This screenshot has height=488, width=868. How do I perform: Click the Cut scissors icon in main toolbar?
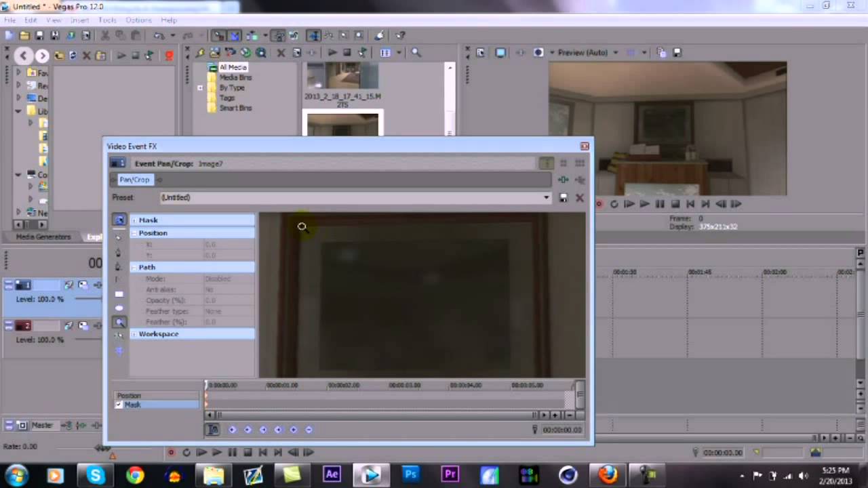click(104, 35)
